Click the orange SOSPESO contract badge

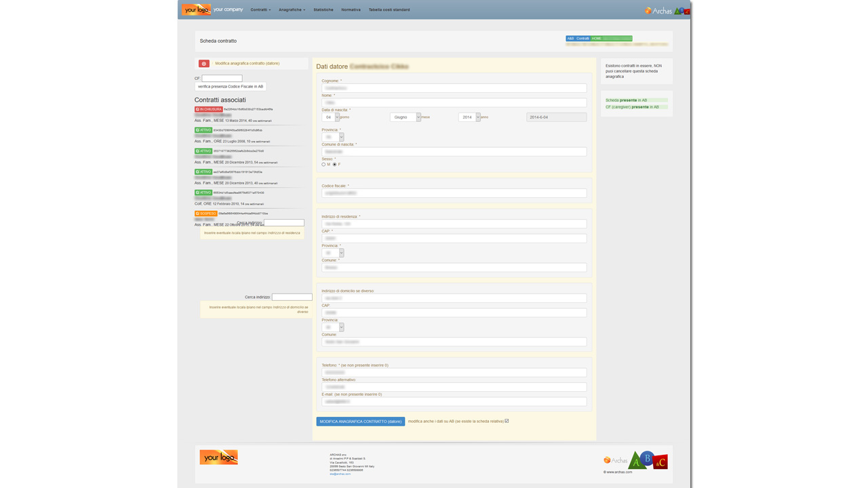206,213
